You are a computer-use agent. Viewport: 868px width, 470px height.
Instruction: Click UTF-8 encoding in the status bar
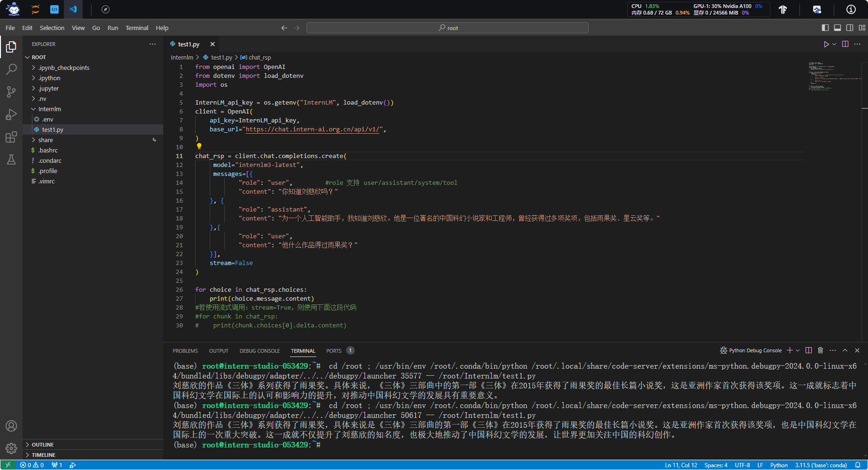point(742,465)
